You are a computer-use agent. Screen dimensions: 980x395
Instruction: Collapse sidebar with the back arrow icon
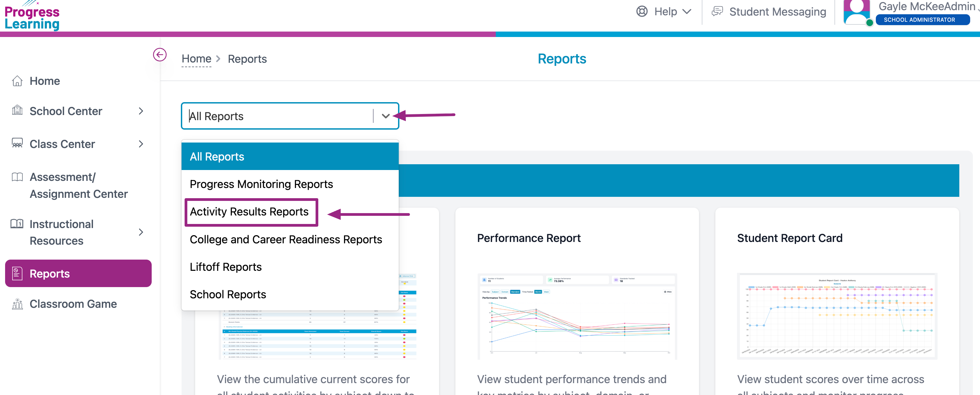click(159, 54)
